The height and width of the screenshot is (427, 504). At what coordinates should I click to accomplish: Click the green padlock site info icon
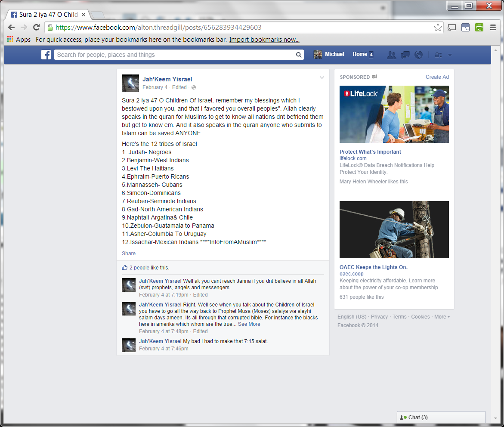[50, 28]
